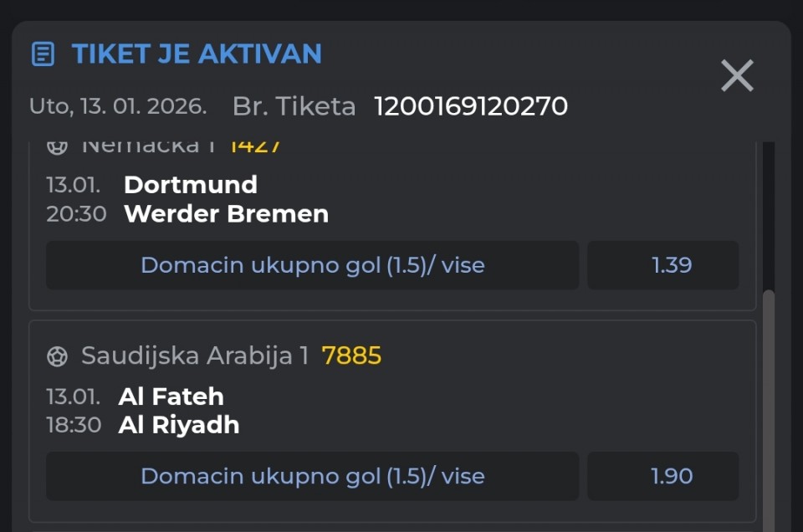Open the Dortmund team name

191,184
